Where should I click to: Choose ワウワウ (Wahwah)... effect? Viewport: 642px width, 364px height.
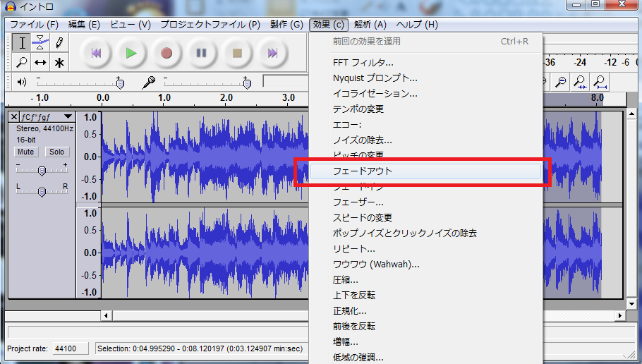pos(426,265)
